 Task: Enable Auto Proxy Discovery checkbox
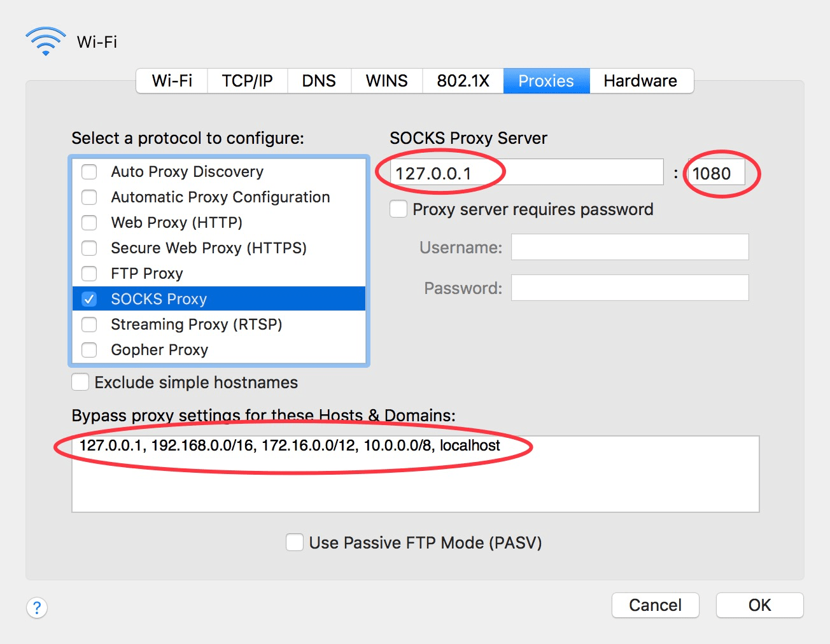89,172
